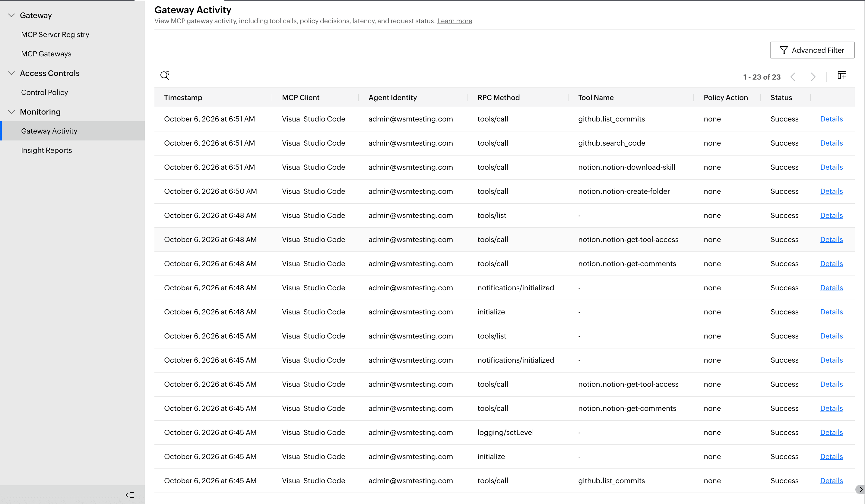Go to previous page arrow
The image size is (865, 504).
(x=793, y=77)
